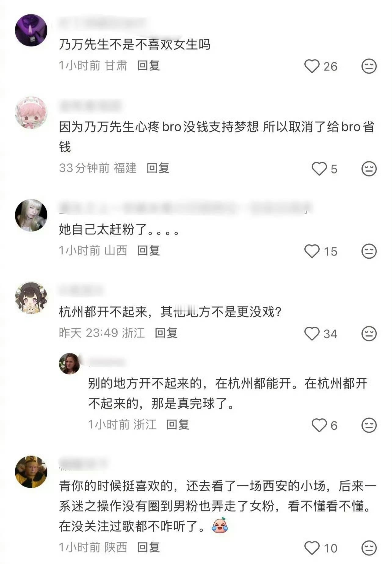Screen dimensions: 392x564
Task: Open the purple candle avatar profile
Action: [31, 30]
